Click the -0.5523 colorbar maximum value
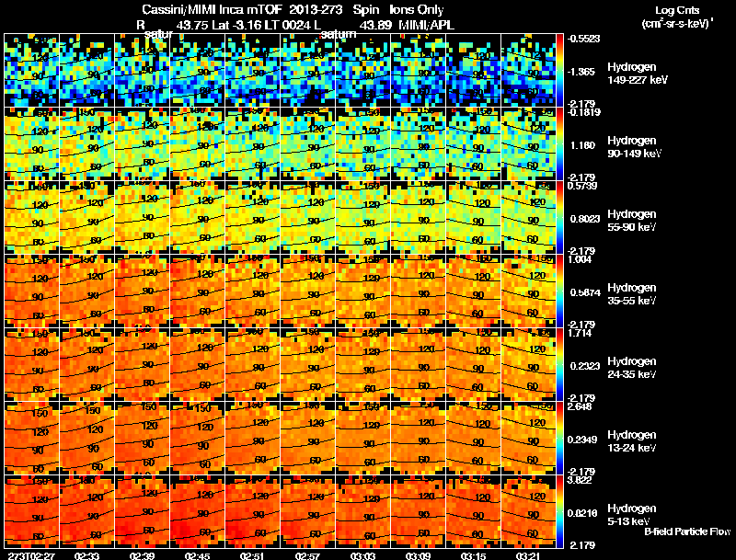 click(x=583, y=39)
